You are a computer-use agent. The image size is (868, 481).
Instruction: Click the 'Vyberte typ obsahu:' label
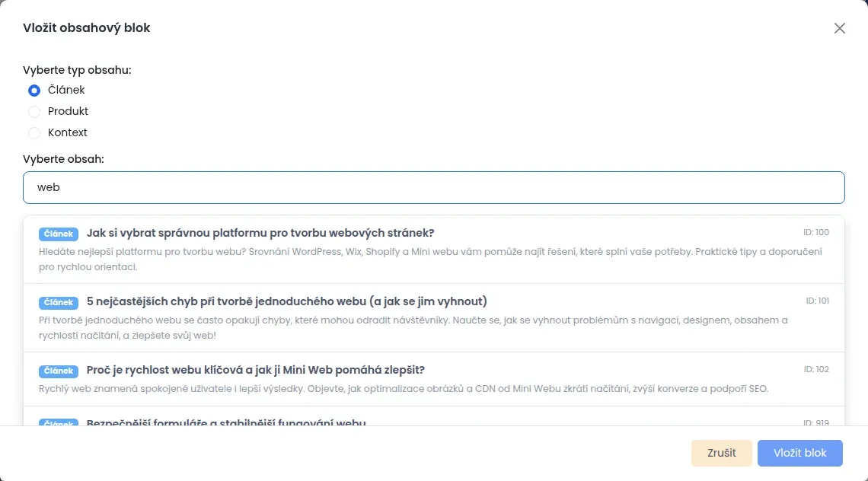coord(77,70)
